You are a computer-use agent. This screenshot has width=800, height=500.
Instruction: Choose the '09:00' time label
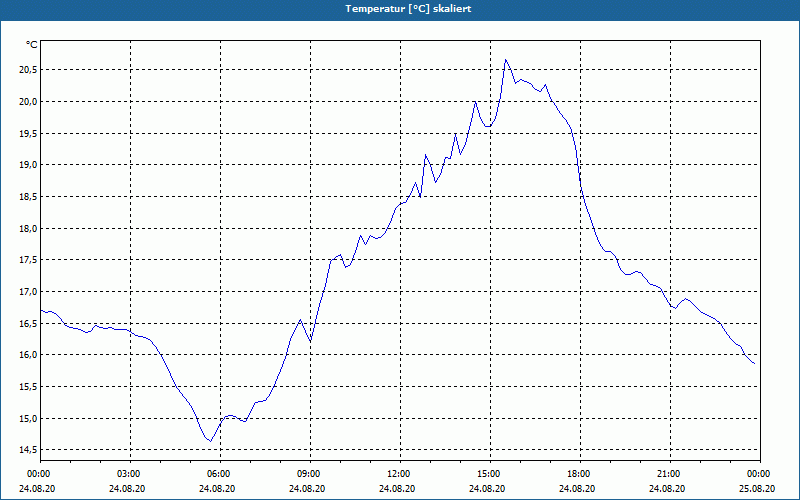pyautogui.click(x=310, y=474)
